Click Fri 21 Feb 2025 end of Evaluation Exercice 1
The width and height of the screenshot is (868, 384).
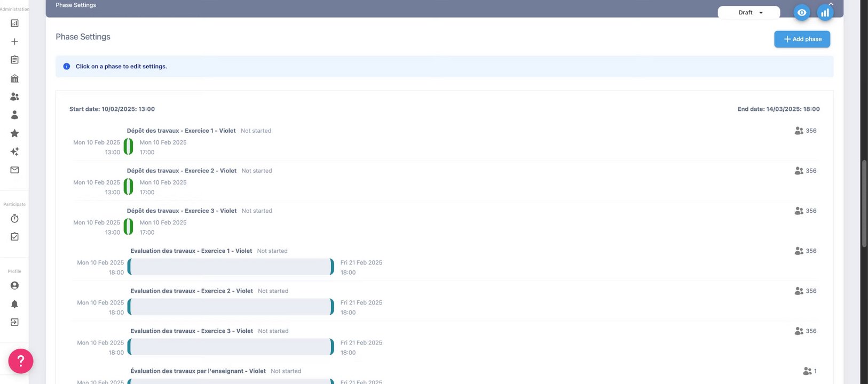point(361,262)
